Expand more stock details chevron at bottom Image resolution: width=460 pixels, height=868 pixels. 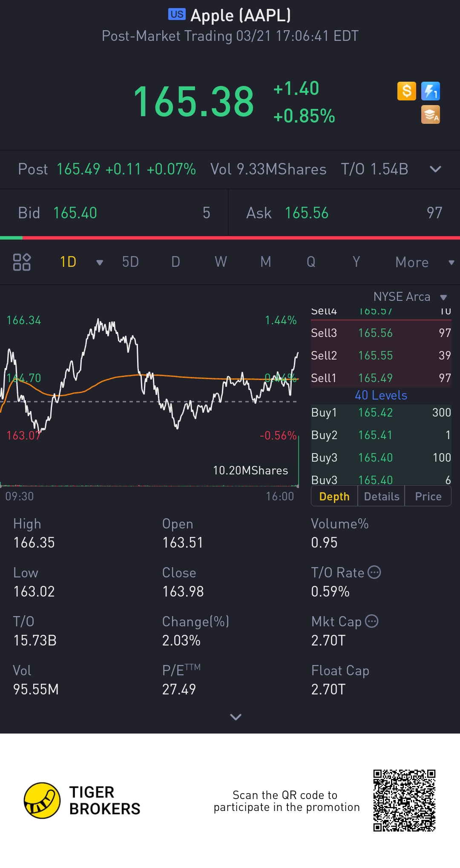[x=236, y=717]
